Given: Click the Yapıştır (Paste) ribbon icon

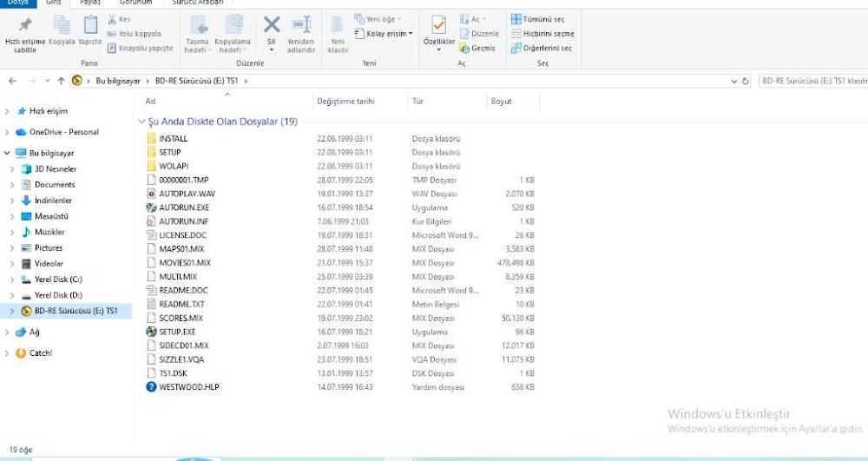Looking at the screenshot, I should point(90,25).
